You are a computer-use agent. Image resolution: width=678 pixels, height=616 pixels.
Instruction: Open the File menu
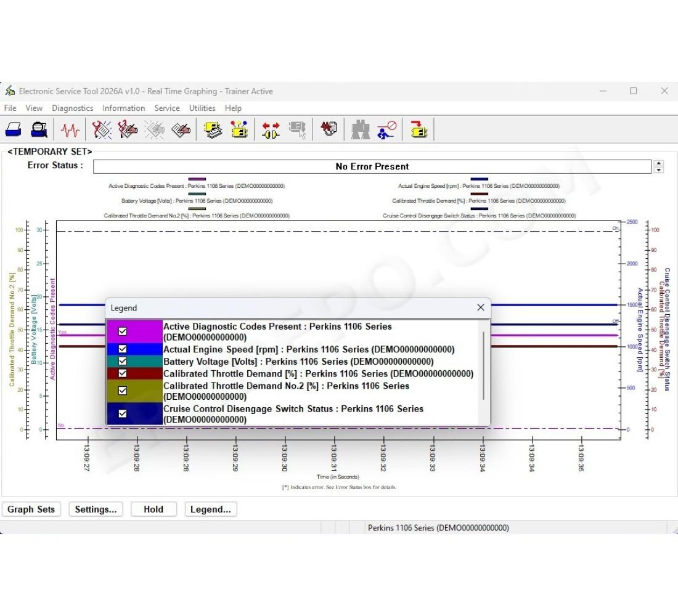[x=10, y=108]
